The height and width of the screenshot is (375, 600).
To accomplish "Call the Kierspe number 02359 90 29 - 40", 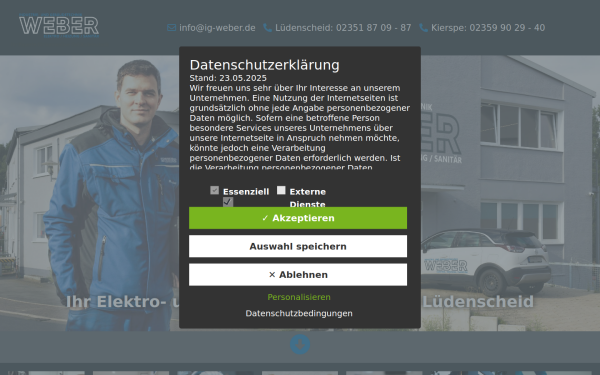I will coord(488,28).
